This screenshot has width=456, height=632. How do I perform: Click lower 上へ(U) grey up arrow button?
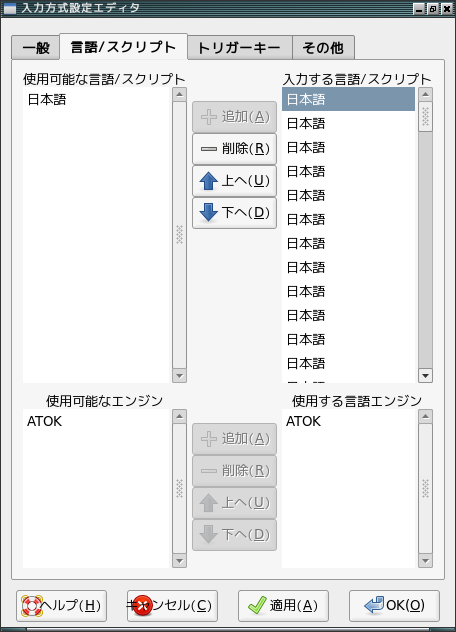point(234,503)
